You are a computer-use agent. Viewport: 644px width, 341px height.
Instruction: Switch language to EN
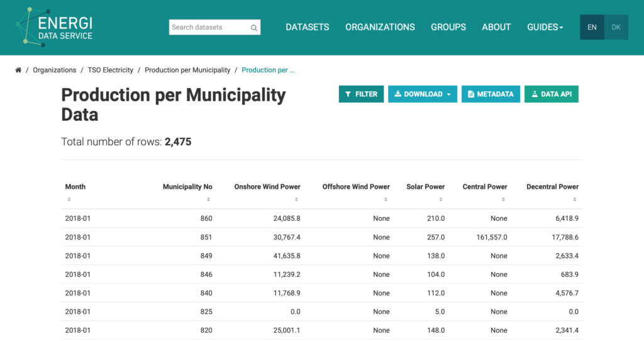point(592,27)
